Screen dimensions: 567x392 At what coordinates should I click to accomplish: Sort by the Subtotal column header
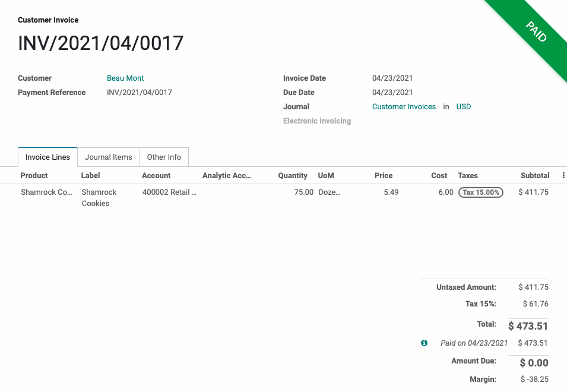click(535, 175)
